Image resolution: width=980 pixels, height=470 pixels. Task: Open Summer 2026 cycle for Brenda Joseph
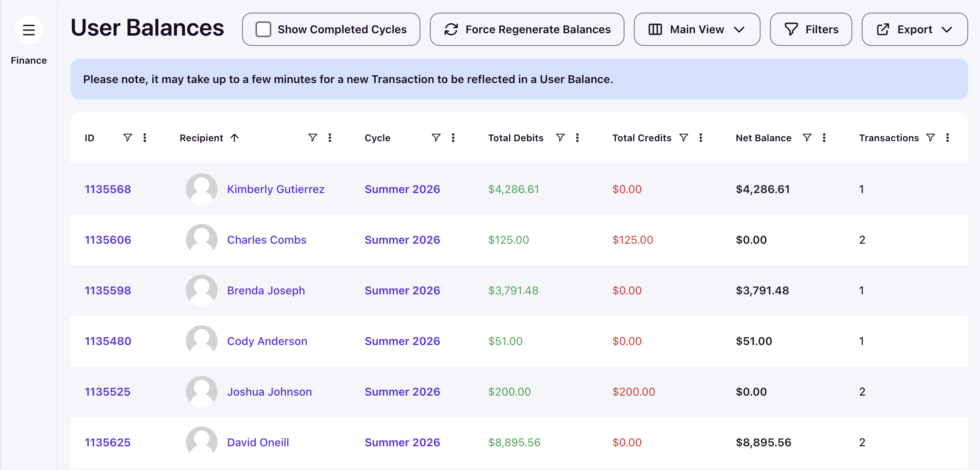point(402,290)
